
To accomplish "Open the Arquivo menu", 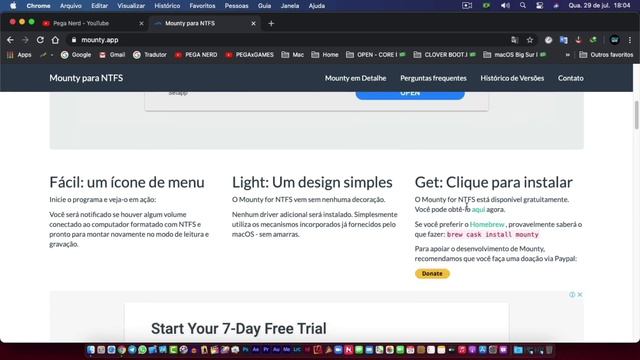I will 71,6.
